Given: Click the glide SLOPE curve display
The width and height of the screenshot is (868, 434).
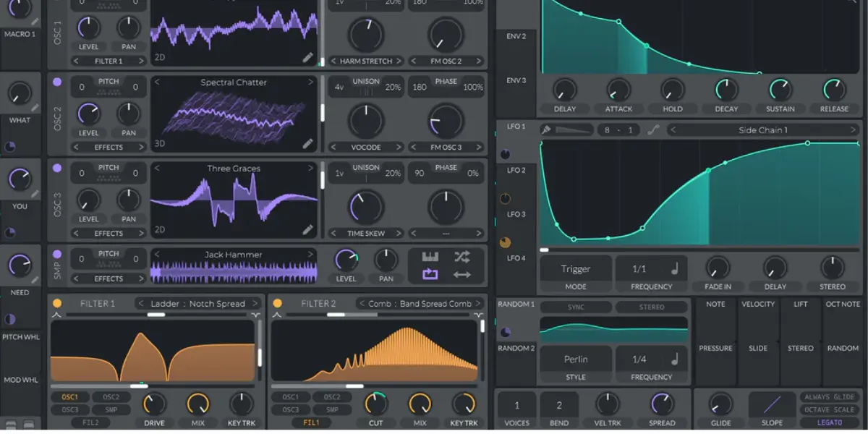Looking at the screenshot, I should (772, 404).
